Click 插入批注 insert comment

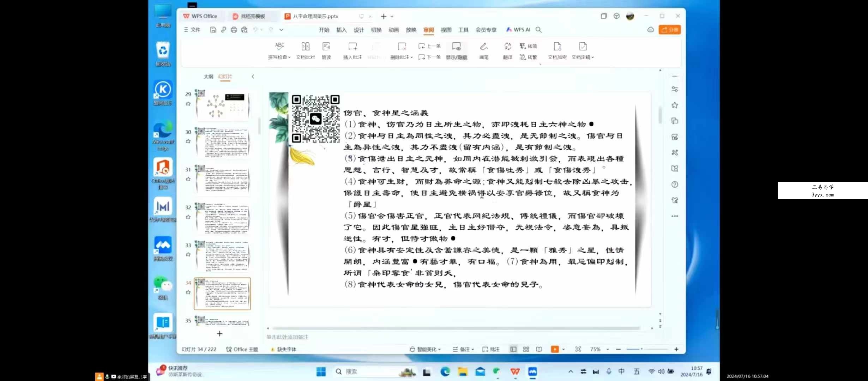point(352,50)
